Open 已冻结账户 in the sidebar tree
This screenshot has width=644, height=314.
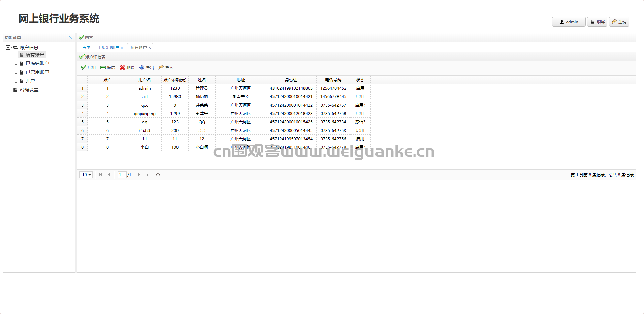[x=37, y=63]
